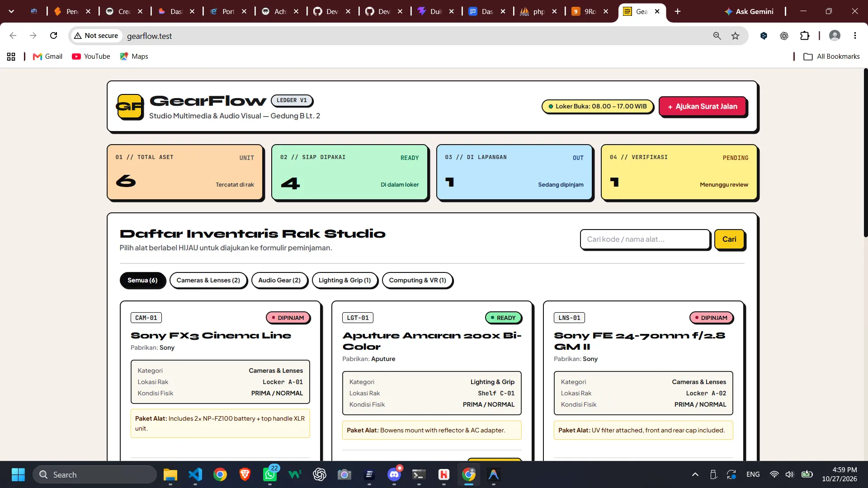Open WhatsApp from taskbar
Screen dimensions: 868x488
270,474
